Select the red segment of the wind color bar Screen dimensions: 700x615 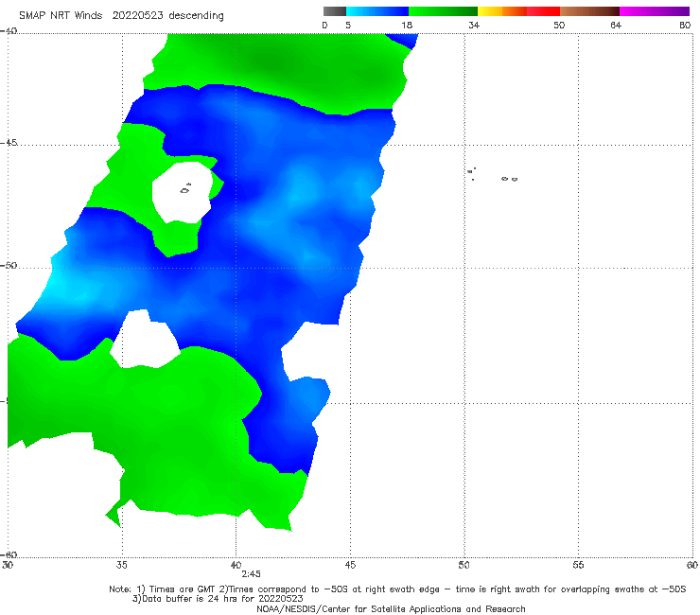[x=544, y=11]
